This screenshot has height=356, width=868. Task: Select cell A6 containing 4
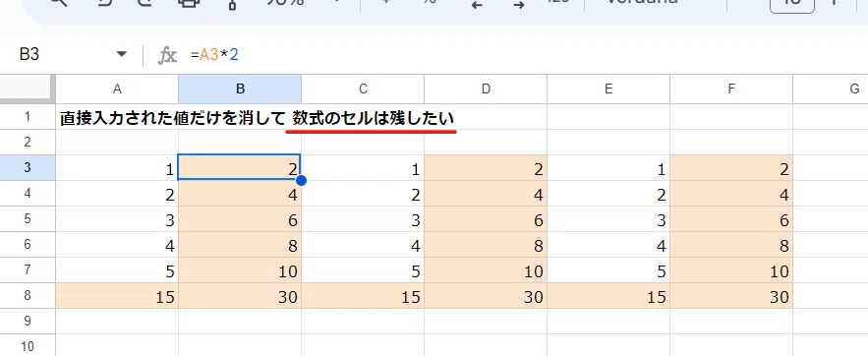click(x=117, y=244)
